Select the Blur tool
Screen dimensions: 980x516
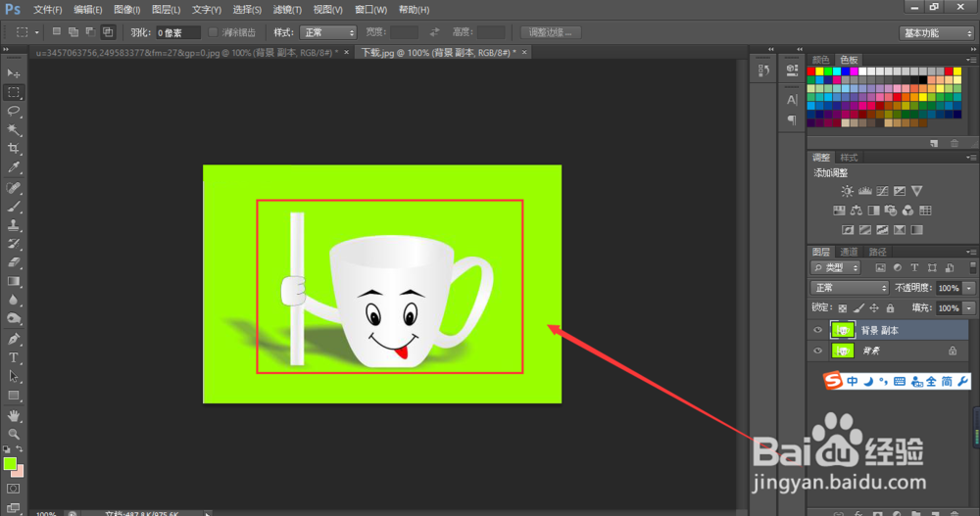[x=13, y=300]
